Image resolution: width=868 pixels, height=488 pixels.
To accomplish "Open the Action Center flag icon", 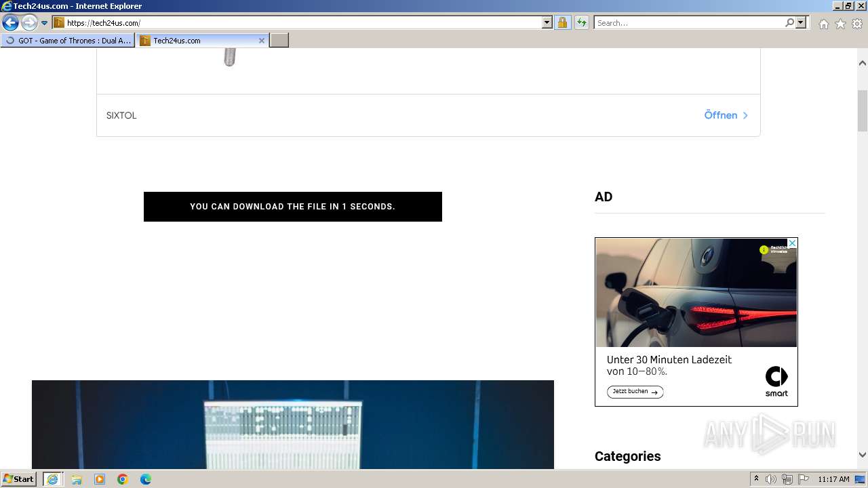I will click(803, 479).
